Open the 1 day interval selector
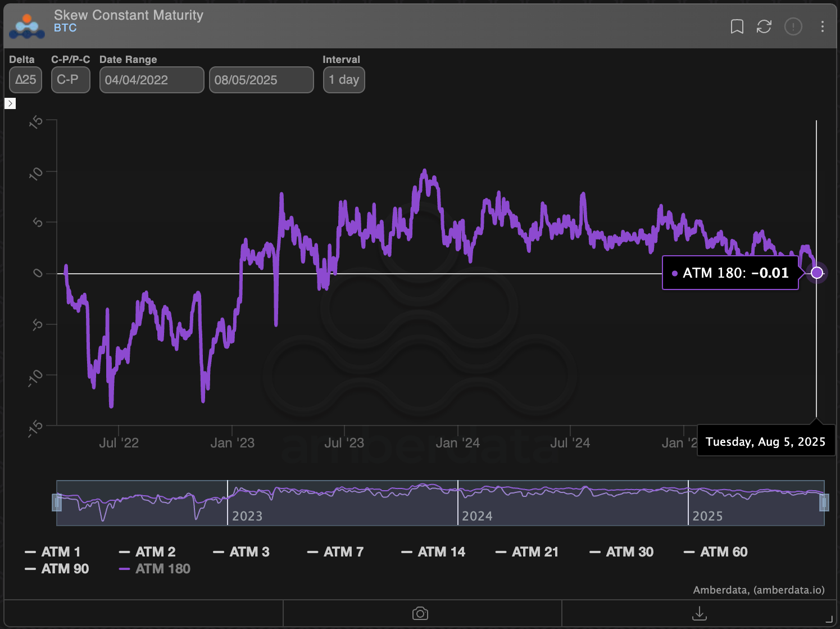This screenshot has height=629, width=840. point(344,80)
